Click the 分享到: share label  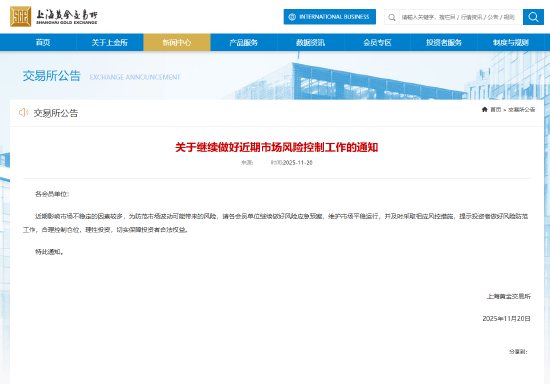[x=518, y=352]
